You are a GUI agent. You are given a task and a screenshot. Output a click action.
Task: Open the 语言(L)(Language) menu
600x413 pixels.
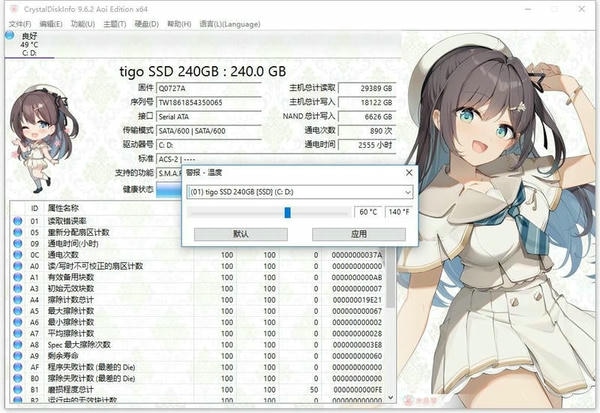(x=230, y=24)
